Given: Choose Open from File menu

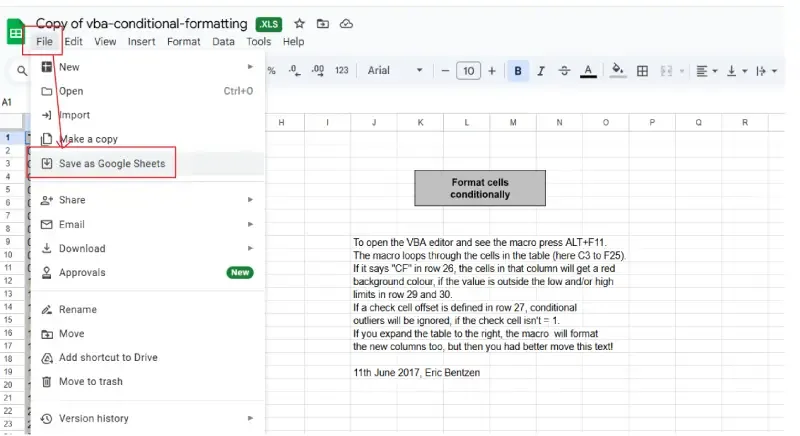Looking at the screenshot, I should click(147, 91).
